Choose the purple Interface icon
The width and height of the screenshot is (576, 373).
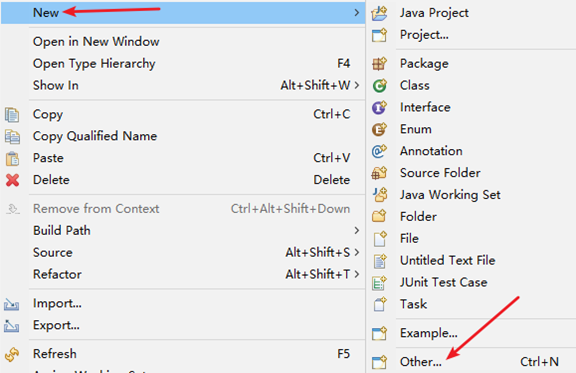379,107
